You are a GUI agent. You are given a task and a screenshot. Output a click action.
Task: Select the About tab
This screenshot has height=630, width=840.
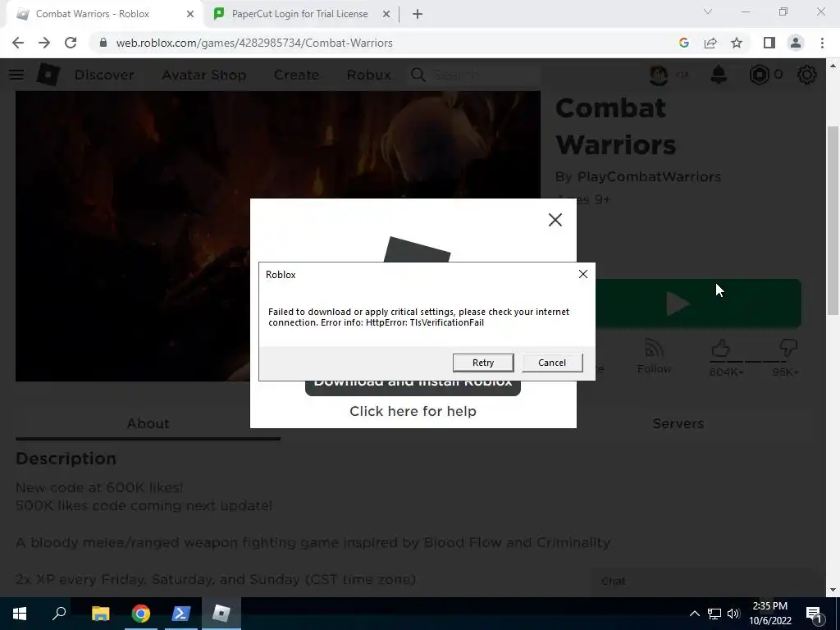(x=148, y=424)
